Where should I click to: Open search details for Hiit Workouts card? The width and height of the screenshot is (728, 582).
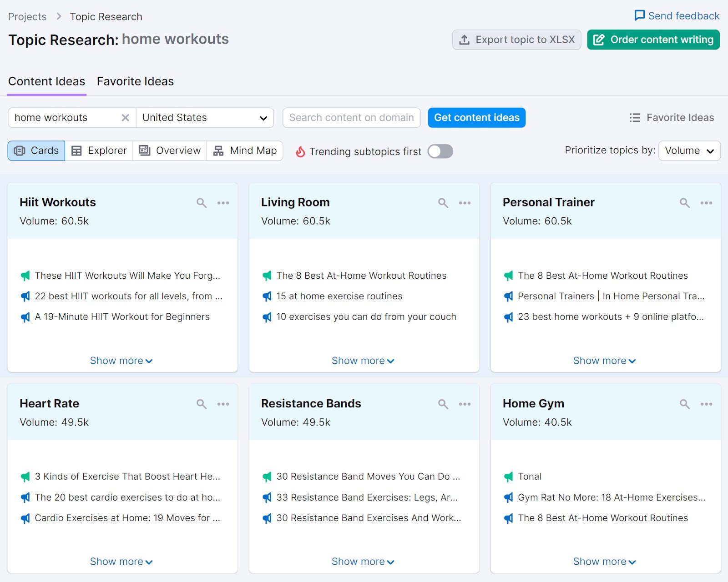(x=201, y=203)
